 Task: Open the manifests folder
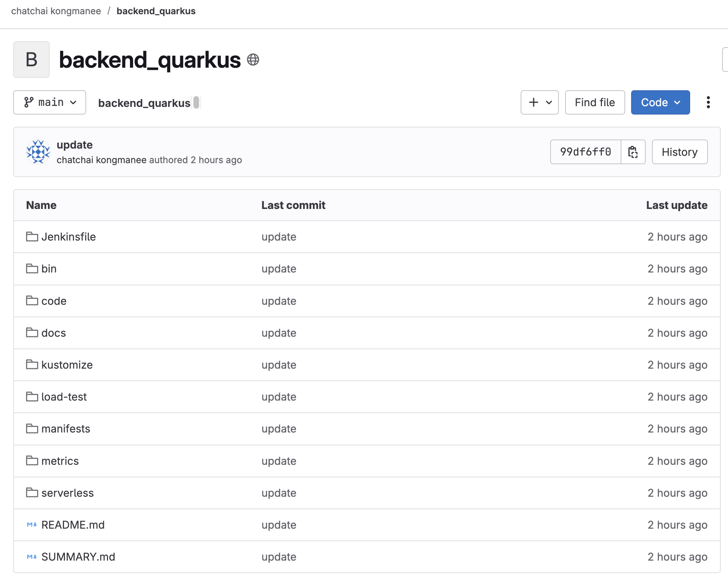click(66, 429)
